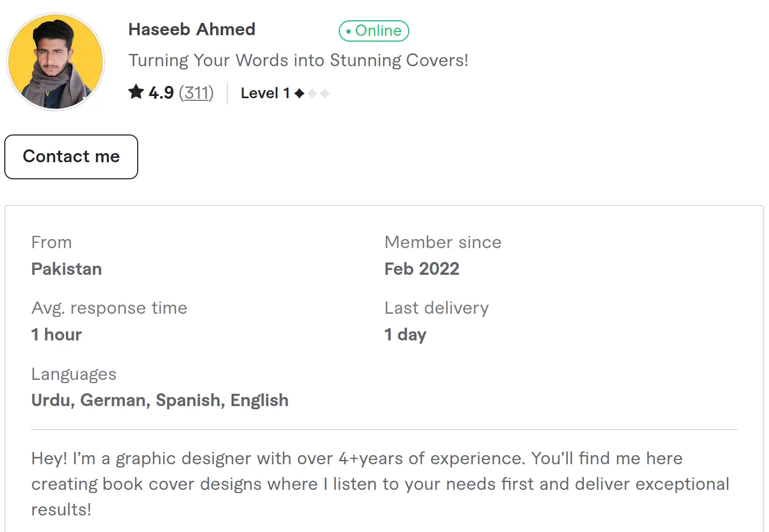
Task: Click the Pakistan country value
Action: [x=66, y=269]
